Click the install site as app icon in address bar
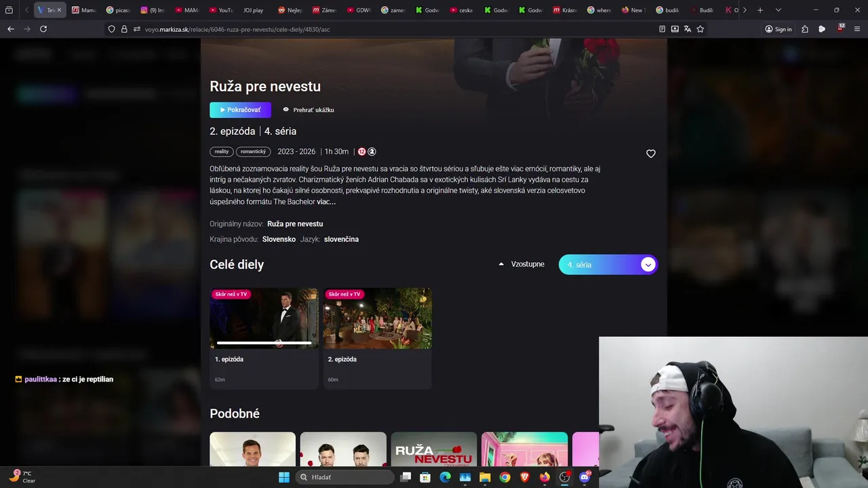The width and height of the screenshot is (868, 488). pyautogui.click(x=675, y=29)
